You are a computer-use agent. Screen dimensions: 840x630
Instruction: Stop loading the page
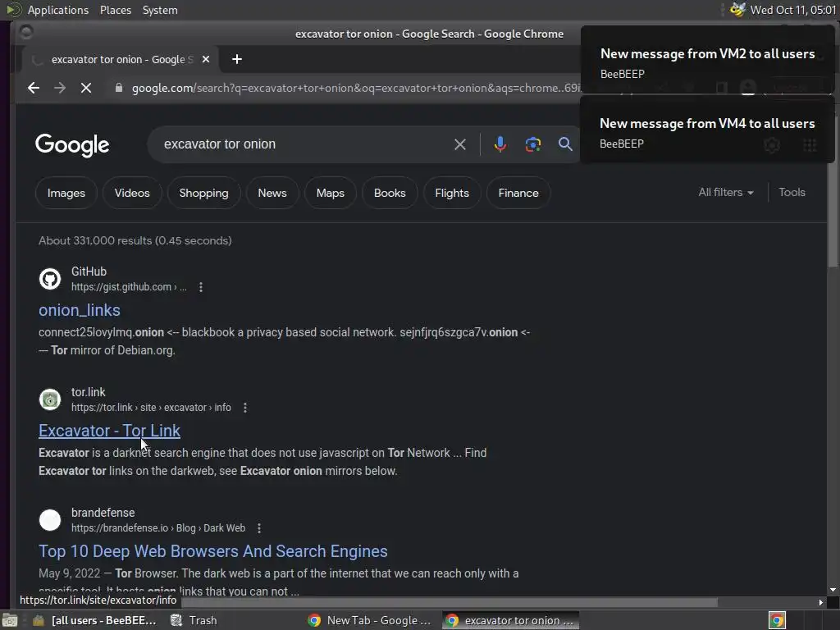pyautogui.click(x=85, y=88)
